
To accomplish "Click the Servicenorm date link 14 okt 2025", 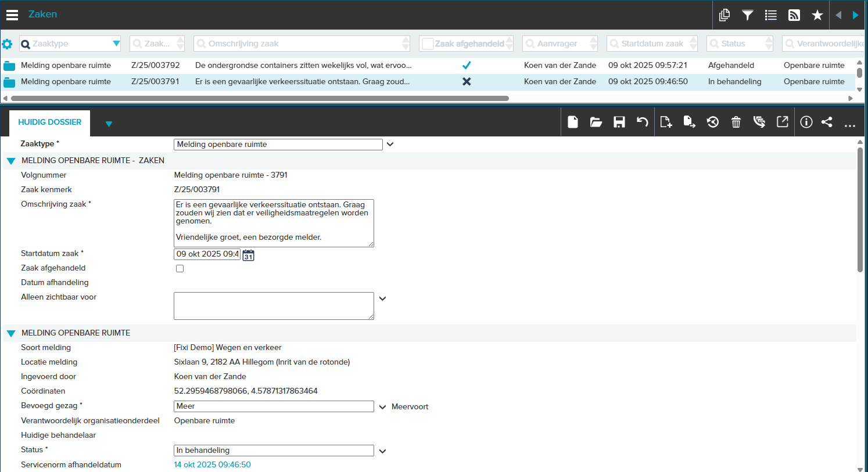I will [213, 464].
